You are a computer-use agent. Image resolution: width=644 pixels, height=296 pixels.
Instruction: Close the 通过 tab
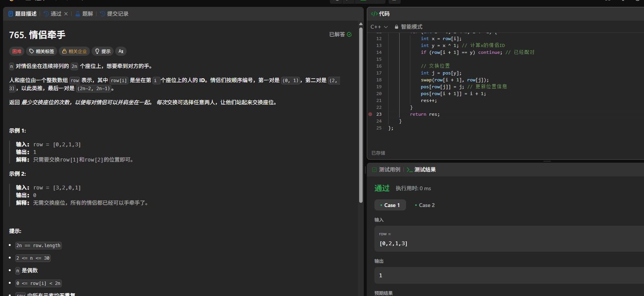pos(66,14)
